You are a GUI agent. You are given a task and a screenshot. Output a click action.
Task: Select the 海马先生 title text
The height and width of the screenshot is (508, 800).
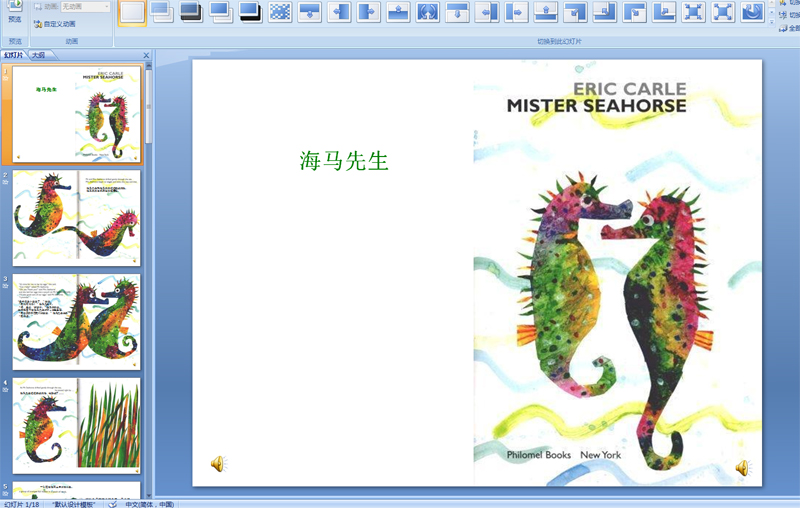pyautogui.click(x=343, y=161)
